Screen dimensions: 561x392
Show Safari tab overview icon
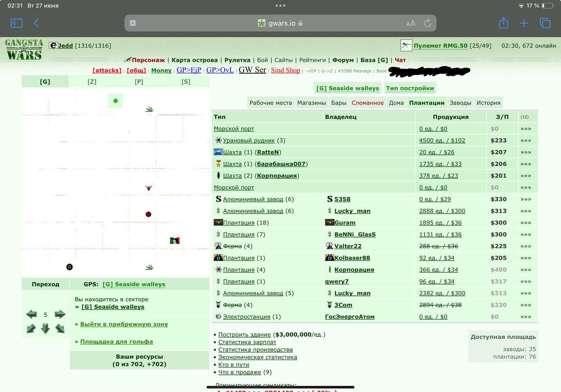(x=545, y=23)
